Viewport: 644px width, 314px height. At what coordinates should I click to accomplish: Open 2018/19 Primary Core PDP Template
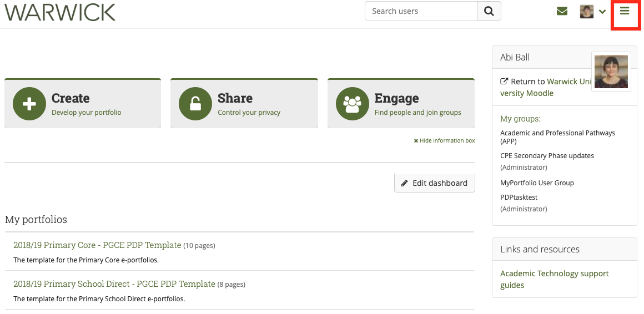click(x=97, y=245)
